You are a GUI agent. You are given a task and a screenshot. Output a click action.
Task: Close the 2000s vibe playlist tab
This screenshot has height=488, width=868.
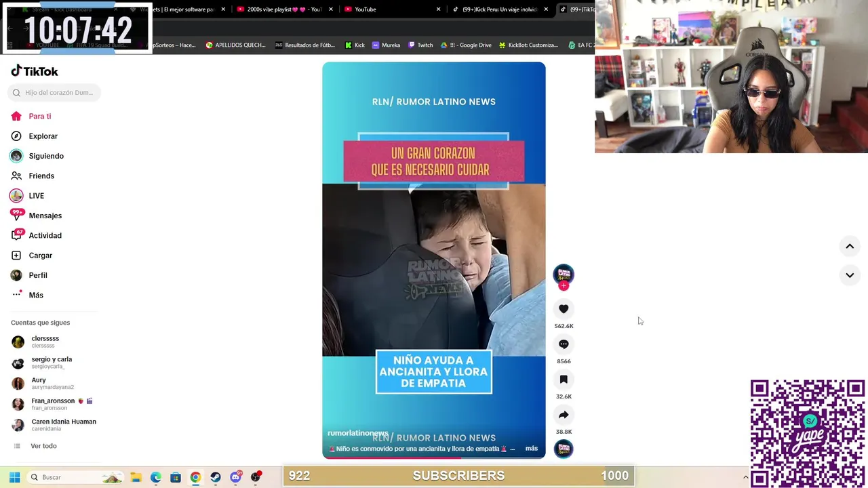click(x=331, y=9)
